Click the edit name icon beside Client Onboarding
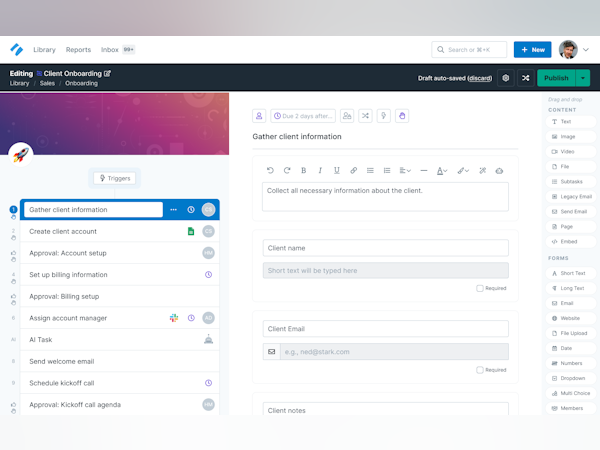 (x=107, y=73)
